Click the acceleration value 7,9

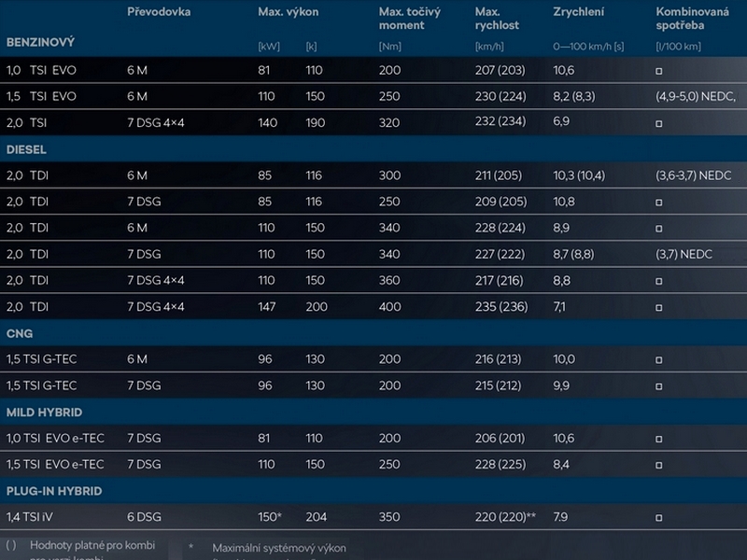pyautogui.click(x=561, y=517)
